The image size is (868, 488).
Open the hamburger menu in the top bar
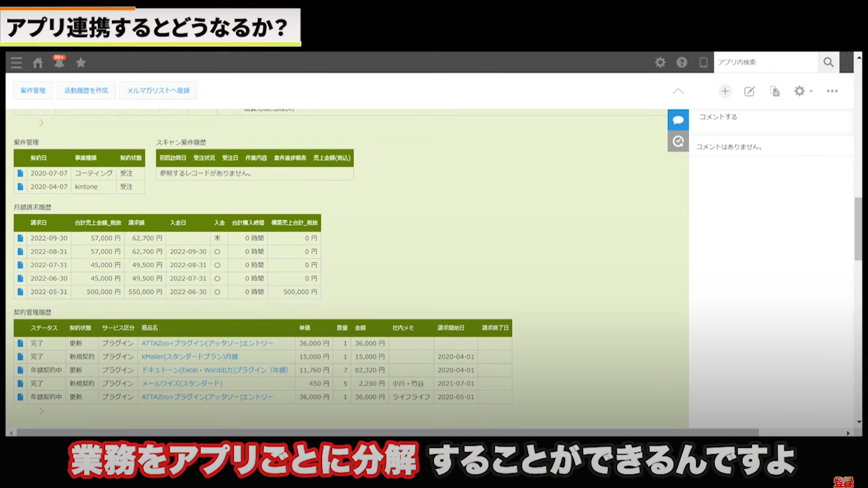pyautogui.click(x=16, y=63)
